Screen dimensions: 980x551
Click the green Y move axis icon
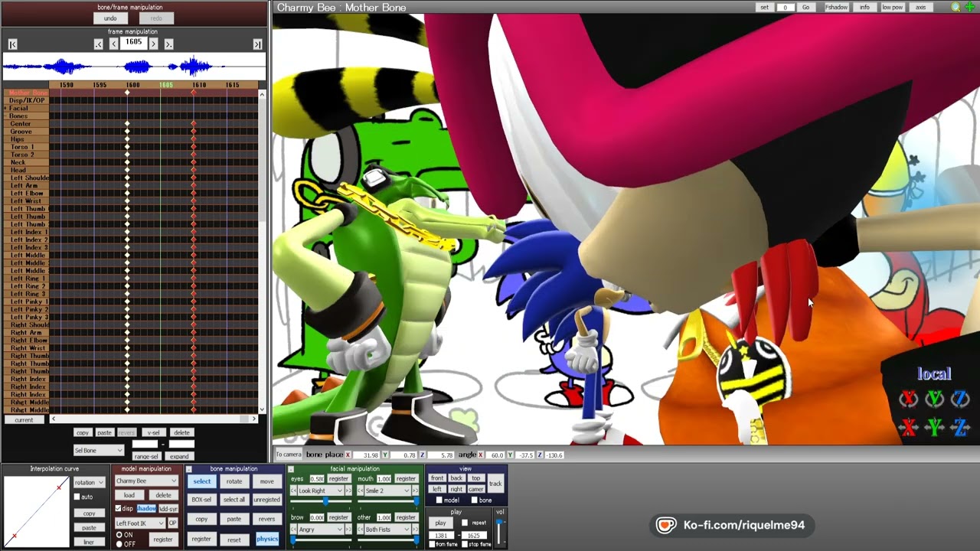pos(935,428)
